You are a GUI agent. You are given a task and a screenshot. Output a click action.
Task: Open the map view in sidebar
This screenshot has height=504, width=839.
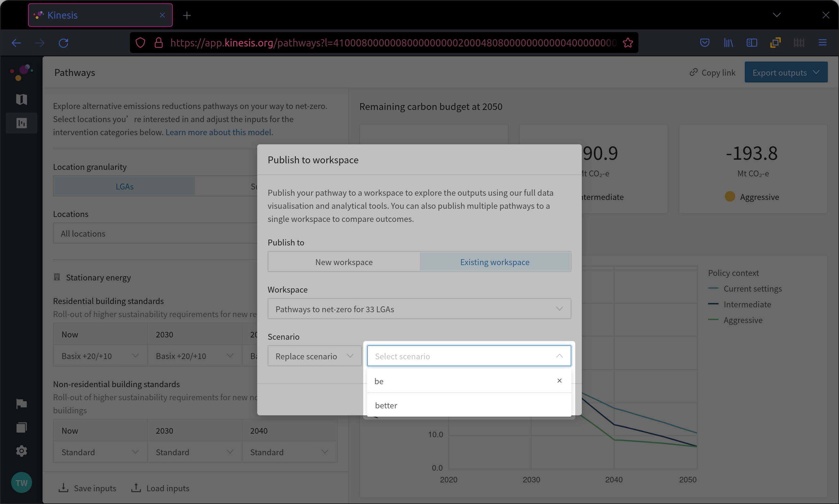(x=21, y=99)
